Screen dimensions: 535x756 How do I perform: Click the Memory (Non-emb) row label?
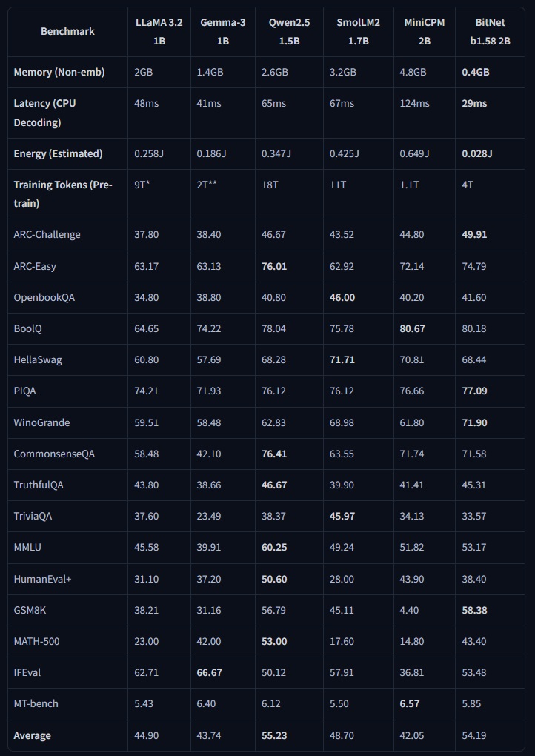pyautogui.click(x=59, y=73)
